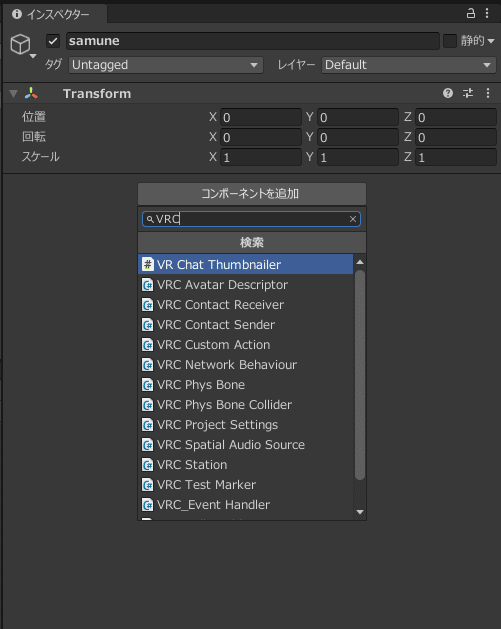Click the scale X field

261,157
